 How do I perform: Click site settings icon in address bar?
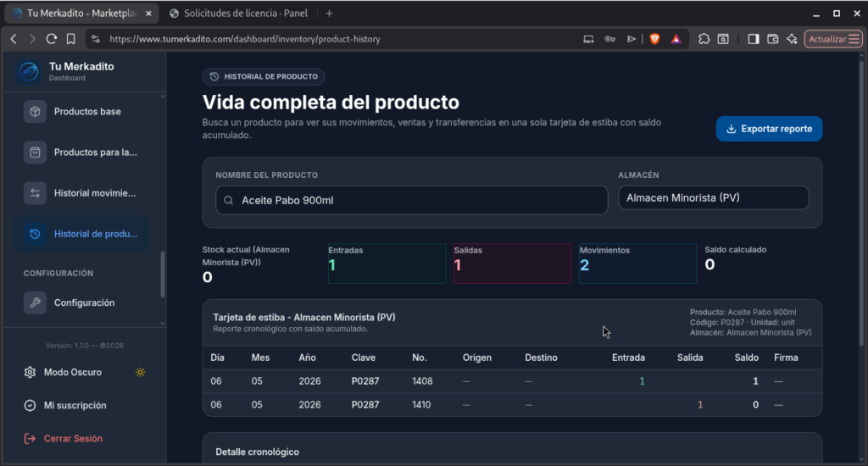point(96,39)
